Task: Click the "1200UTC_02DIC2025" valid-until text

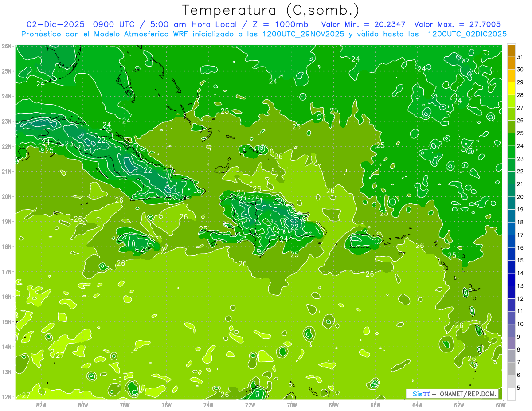Action: [x=467, y=34]
